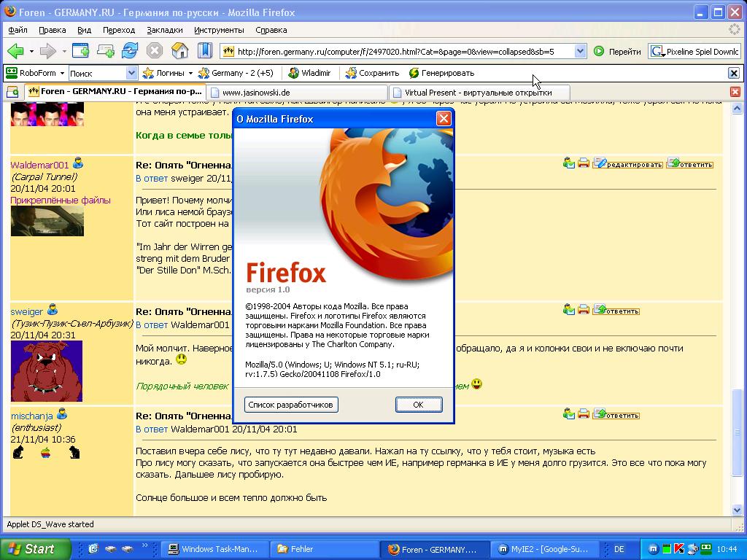Viewport: 747px width, 560px height.
Task: Click the DE language indicator
Action: (619, 549)
